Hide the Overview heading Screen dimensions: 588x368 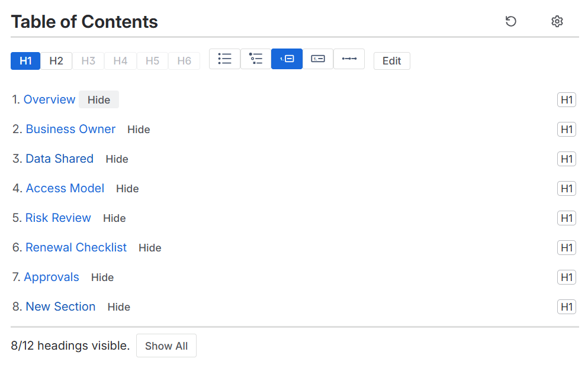tap(99, 99)
